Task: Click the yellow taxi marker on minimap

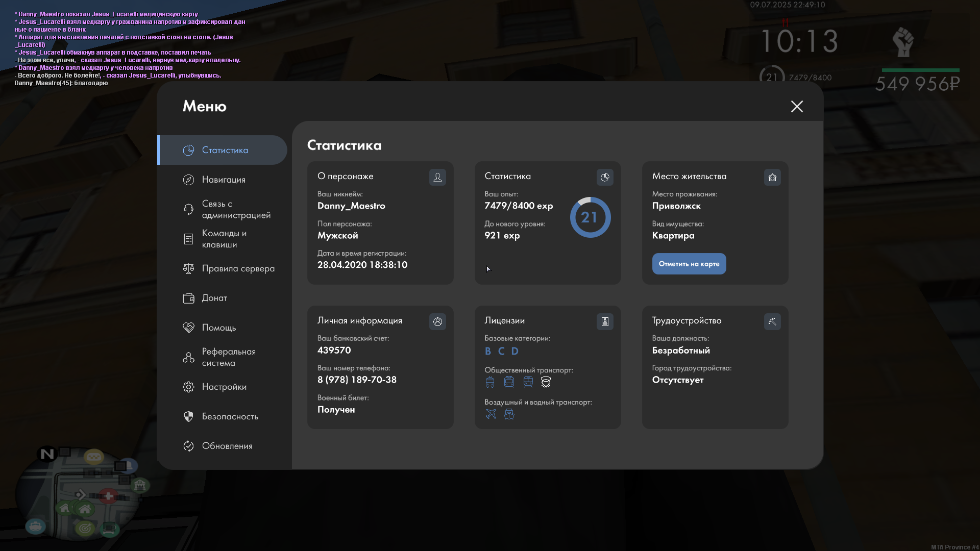Action: pyautogui.click(x=94, y=457)
